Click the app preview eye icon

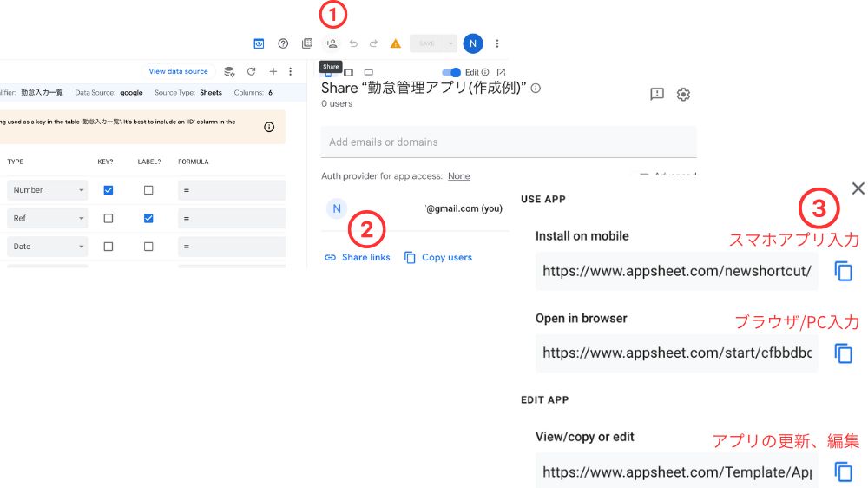(259, 43)
